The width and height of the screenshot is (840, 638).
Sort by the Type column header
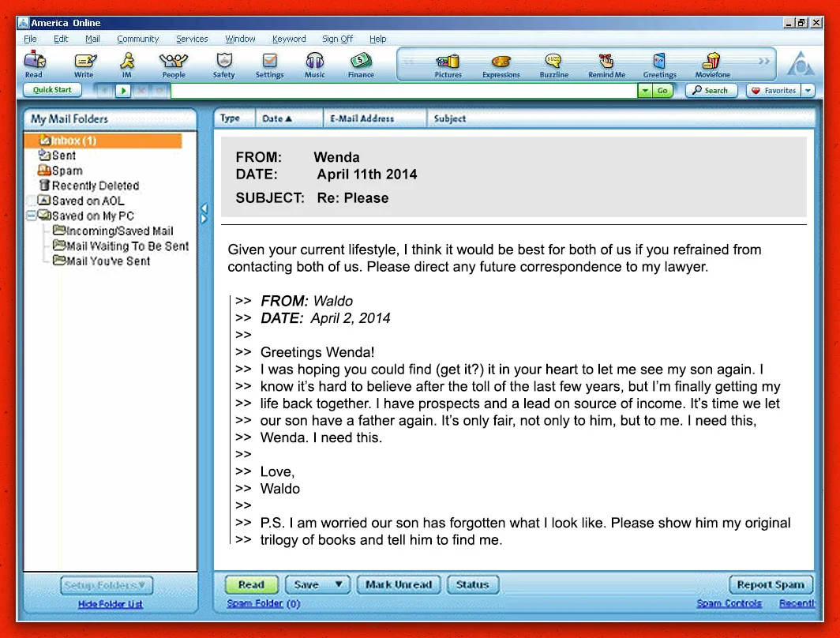[230, 118]
